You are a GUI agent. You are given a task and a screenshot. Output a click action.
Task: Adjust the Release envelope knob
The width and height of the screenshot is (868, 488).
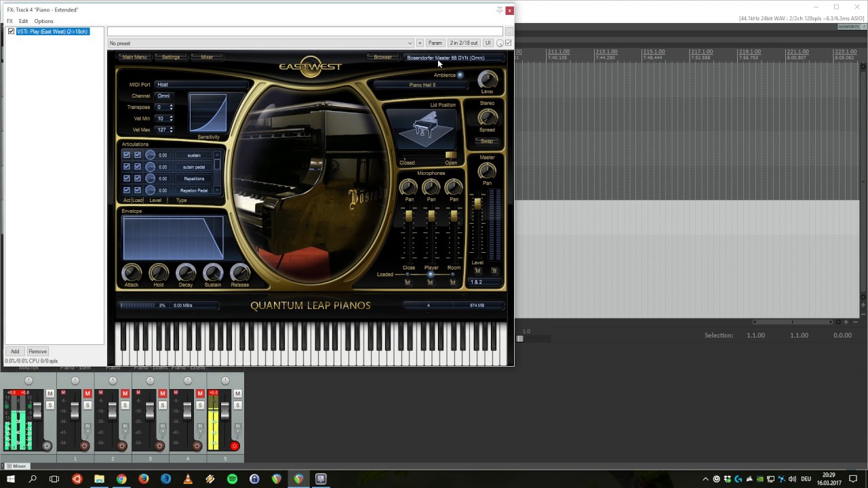click(240, 272)
